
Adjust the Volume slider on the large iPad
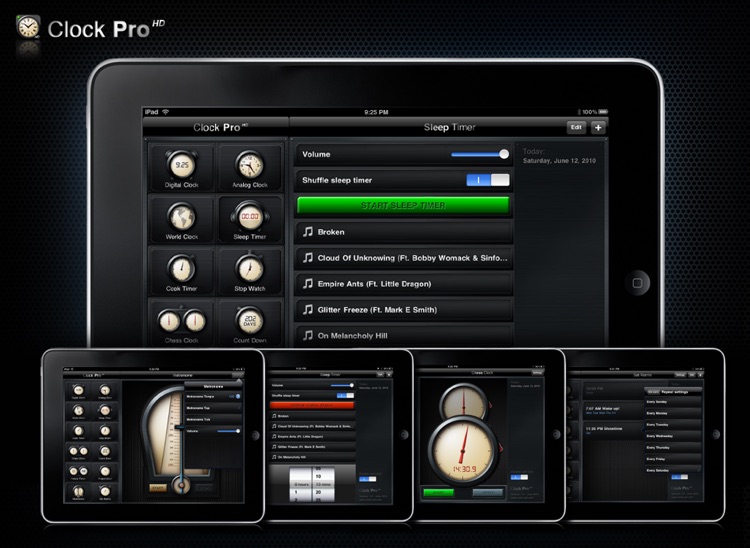pos(480,154)
